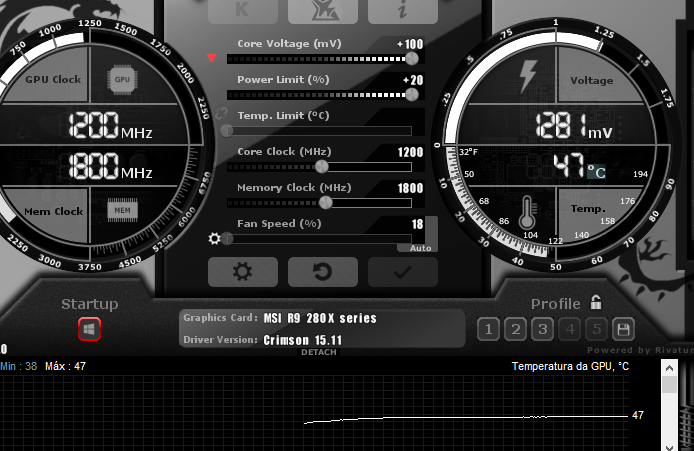Viewport: 694px width, 451px height.
Task: Click the thermometer temperature icon
Action: point(526,212)
